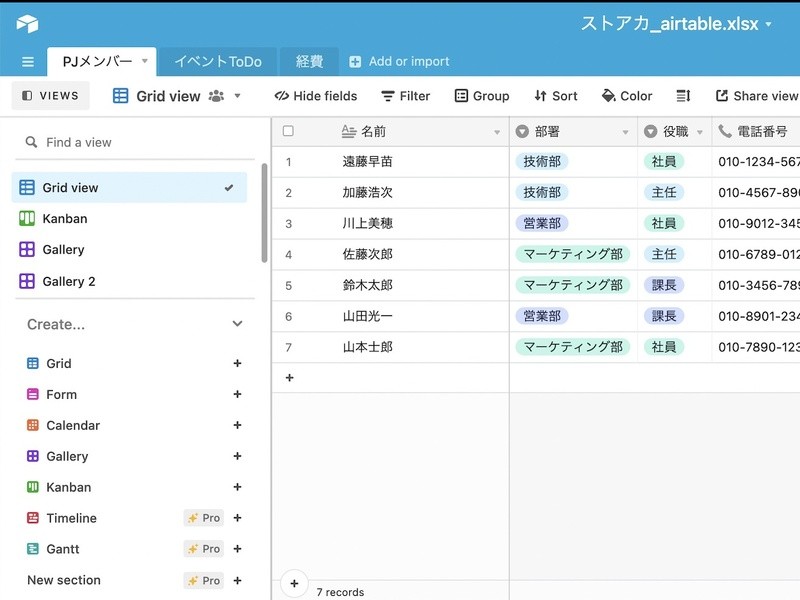Toggle the VIEWS sidebar button

(50, 96)
